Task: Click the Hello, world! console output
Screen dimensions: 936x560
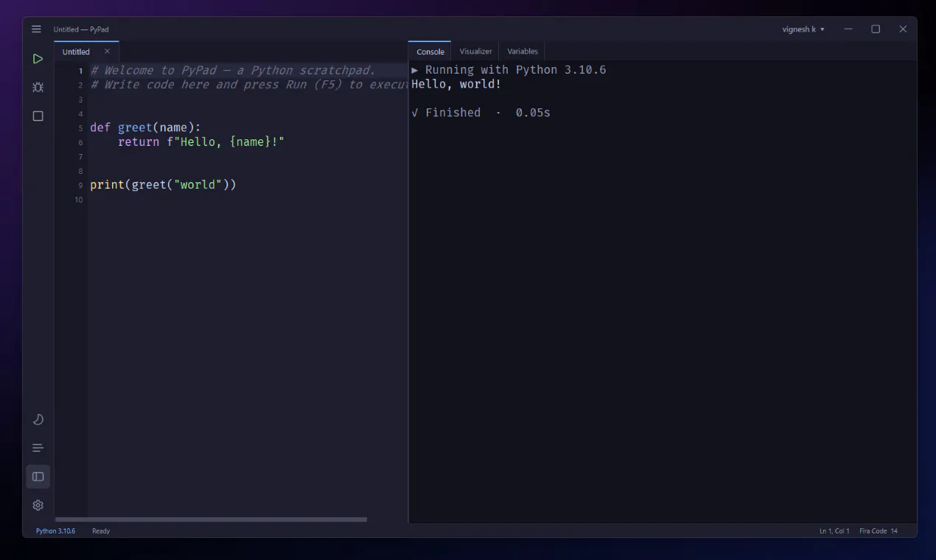Action: 456,85
